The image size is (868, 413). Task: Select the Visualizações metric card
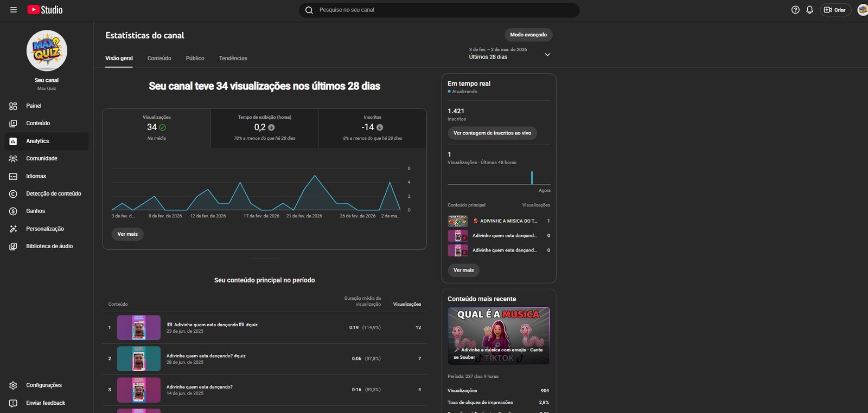click(x=156, y=128)
